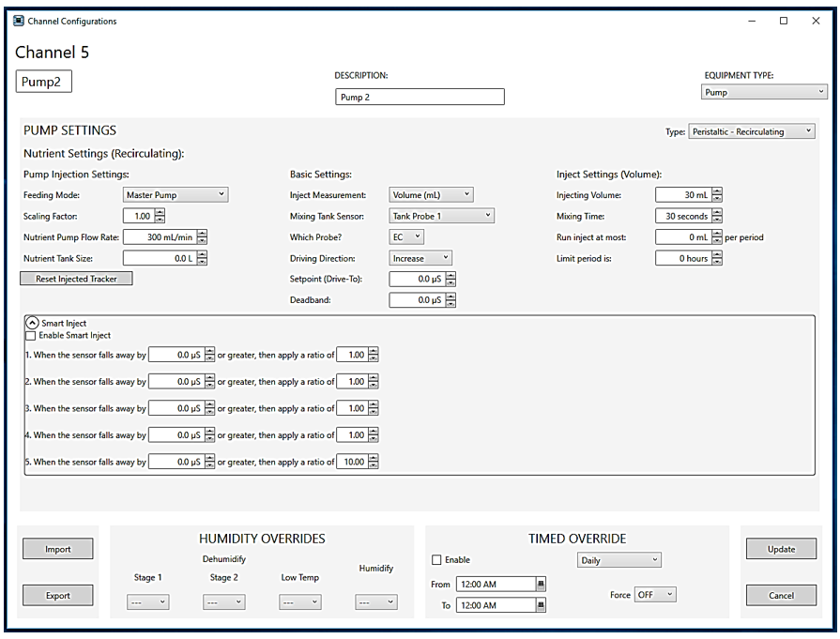Click Scaling Factor value field
Image resolution: width=840 pixels, height=639 pixels.
pos(139,216)
